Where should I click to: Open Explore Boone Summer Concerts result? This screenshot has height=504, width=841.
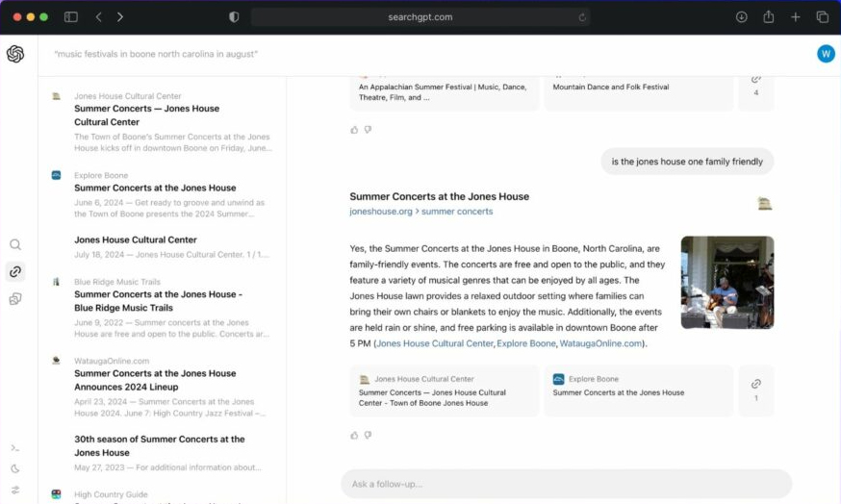tap(155, 189)
